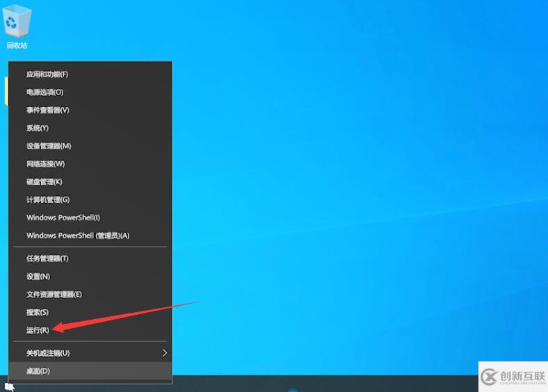548x392 pixels.
Task: Choose 系统(Y) in the context menu
Action: 90,128
